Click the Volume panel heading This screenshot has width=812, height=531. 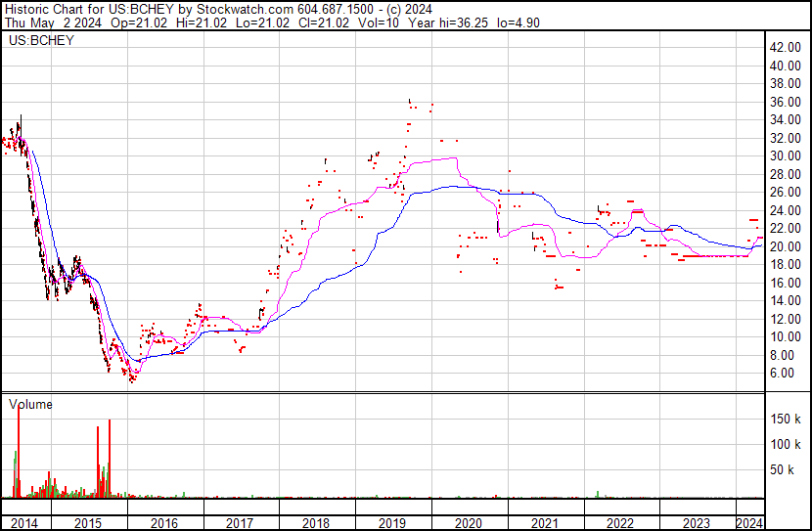tap(31, 404)
